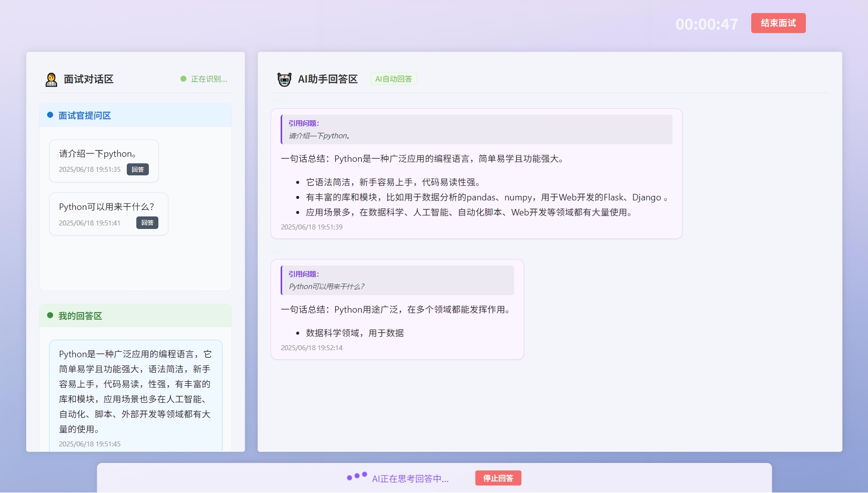Click bullet 数据科学领域，用于数据
The width and height of the screenshot is (868, 493).
click(x=355, y=333)
